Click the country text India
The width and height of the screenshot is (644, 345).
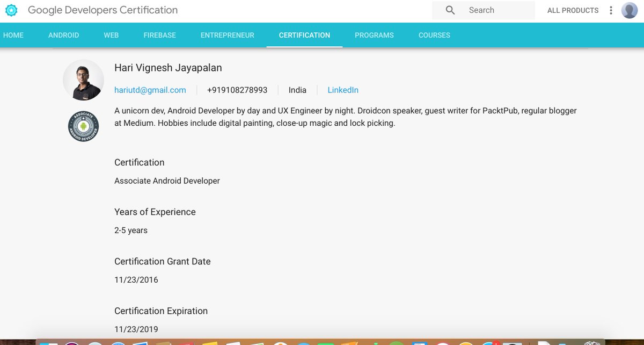pos(297,90)
